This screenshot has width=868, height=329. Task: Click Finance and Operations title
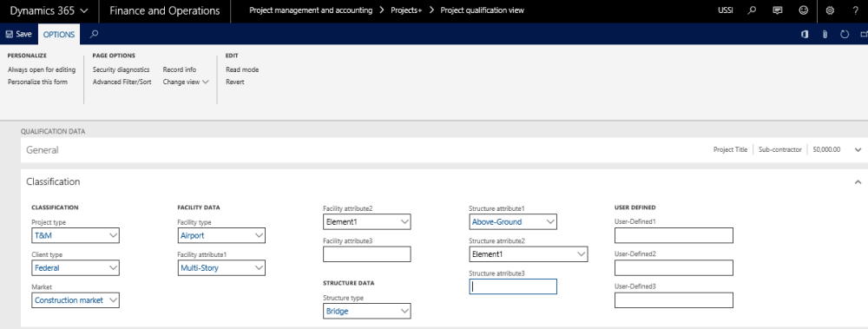coord(164,10)
